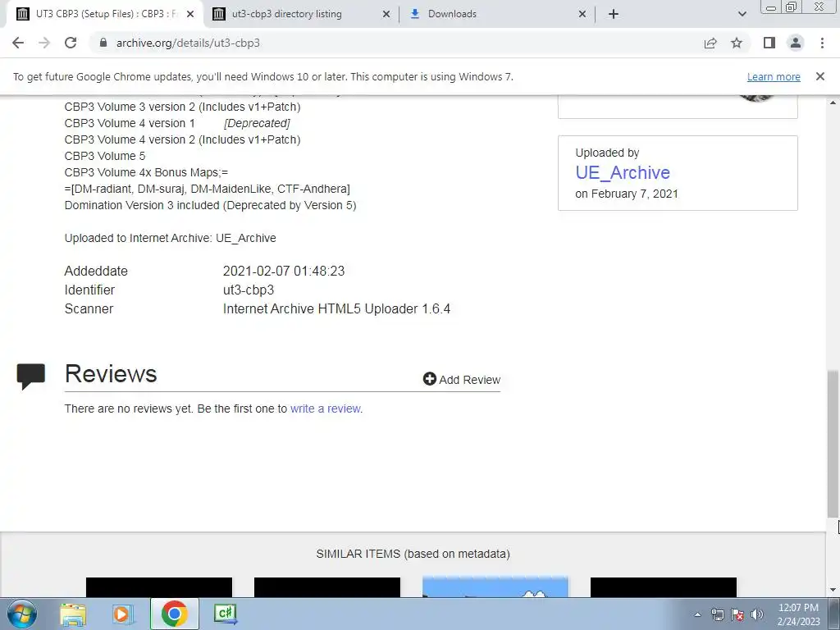Screen dimensions: 840x630
Task: Open the Chrome side panel
Action: click(x=769, y=43)
